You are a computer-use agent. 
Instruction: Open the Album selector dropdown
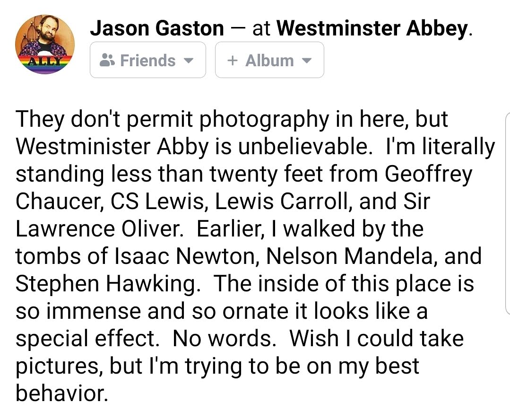[269, 60]
